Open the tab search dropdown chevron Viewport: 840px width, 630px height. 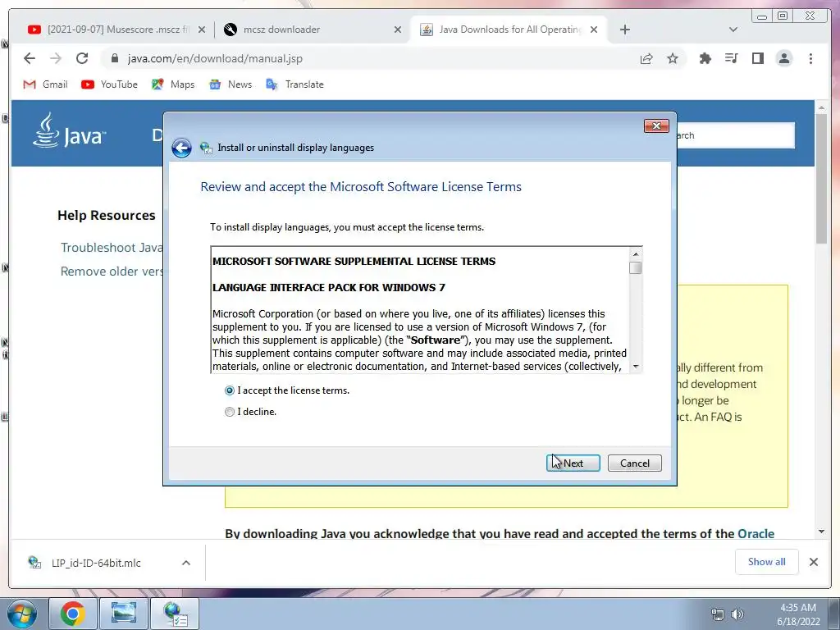coord(733,30)
